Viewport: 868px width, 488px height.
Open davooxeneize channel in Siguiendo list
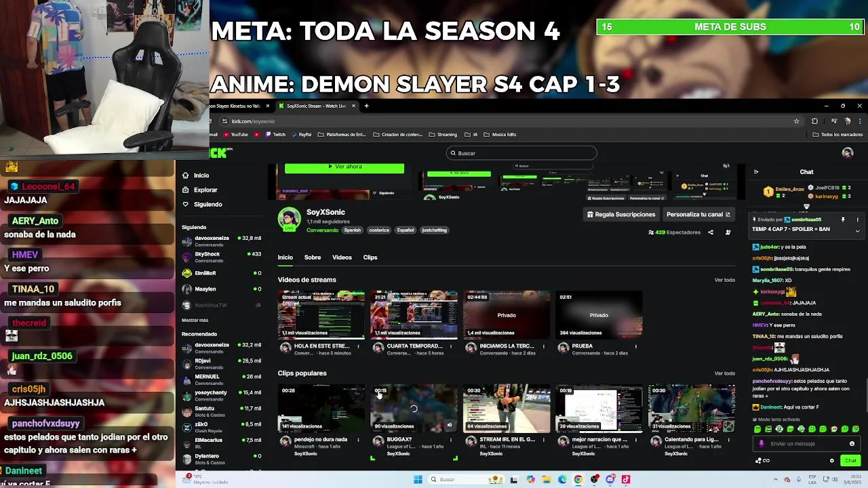tap(221, 241)
